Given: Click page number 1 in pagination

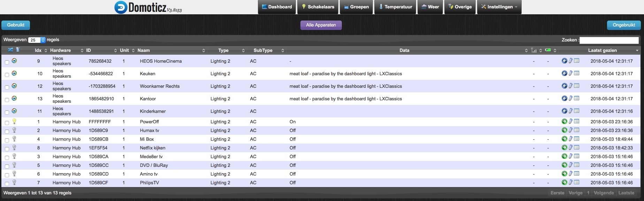Looking at the screenshot, I should tap(588, 193).
